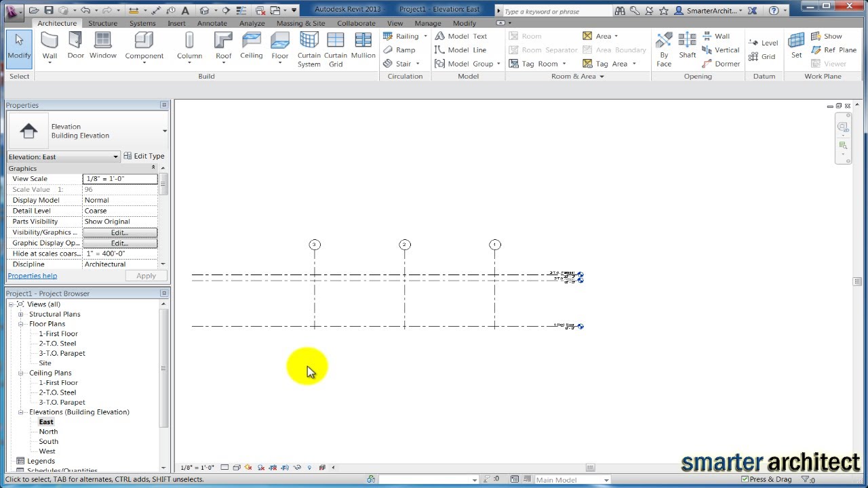Expand the Railing dropdown
Image resolution: width=868 pixels, height=488 pixels.
coord(425,37)
